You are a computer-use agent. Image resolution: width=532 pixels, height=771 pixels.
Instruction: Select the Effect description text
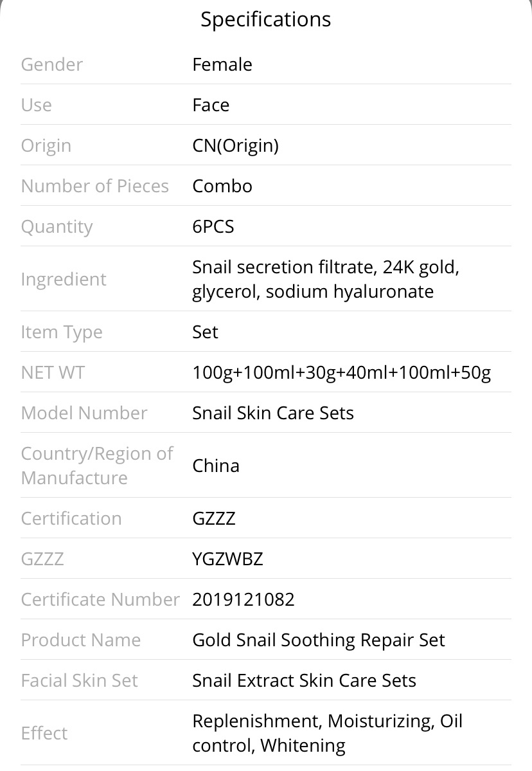pyautogui.click(x=327, y=733)
